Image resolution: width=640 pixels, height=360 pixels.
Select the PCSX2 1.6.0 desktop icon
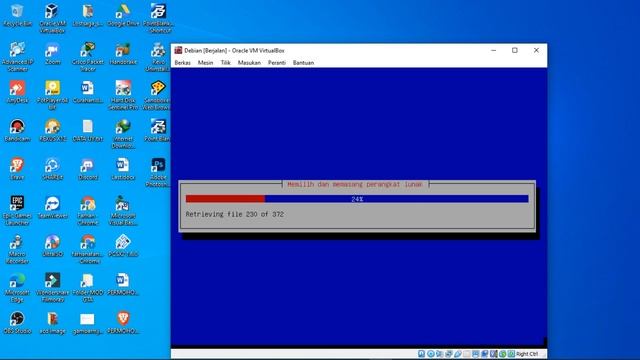coord(123,246)
